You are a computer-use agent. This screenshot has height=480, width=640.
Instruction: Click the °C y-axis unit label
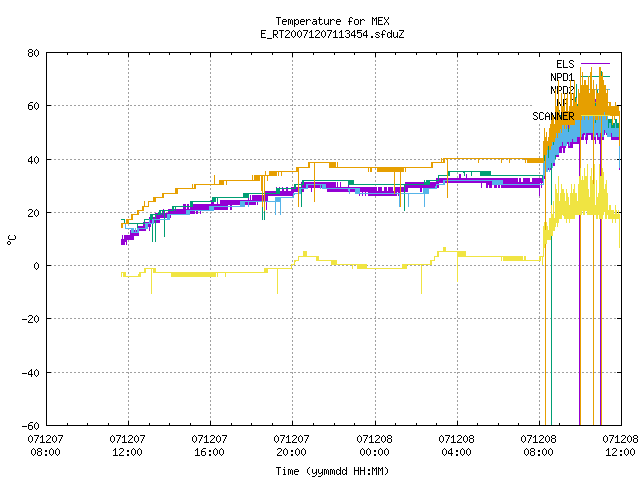pos(11,240)
